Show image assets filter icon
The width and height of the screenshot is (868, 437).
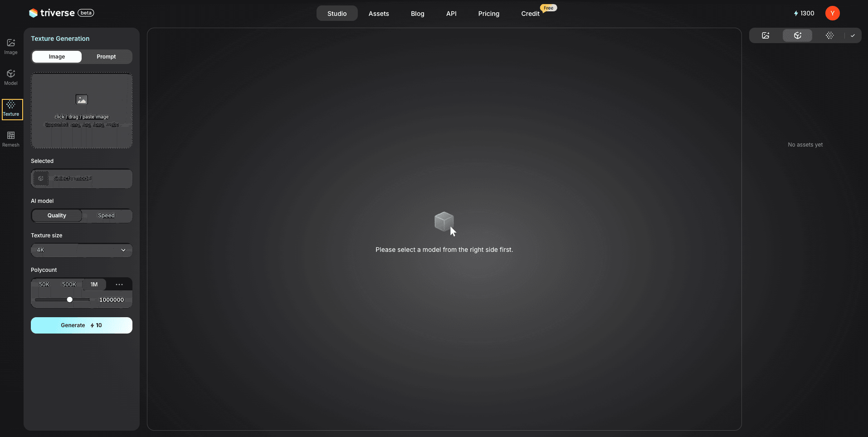tap(766, 35)
